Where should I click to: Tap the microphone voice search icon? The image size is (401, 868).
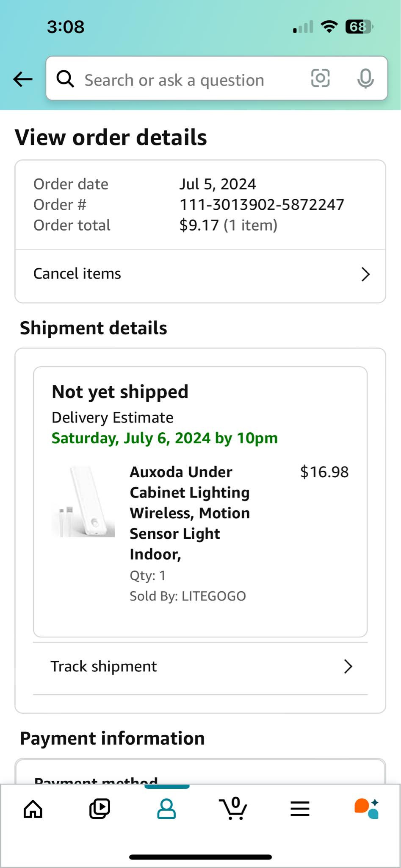(365, 78)
